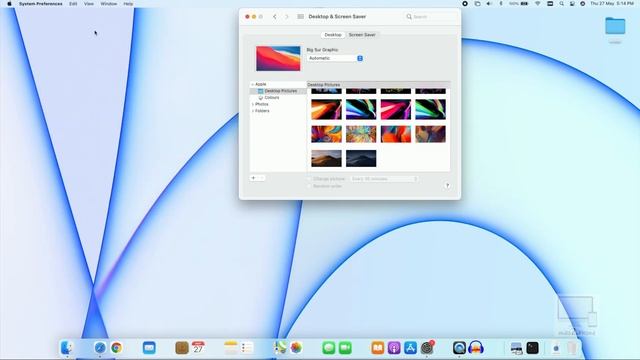Open the Edit menu
Screen dimensions: 640x360
click(73, 4)
